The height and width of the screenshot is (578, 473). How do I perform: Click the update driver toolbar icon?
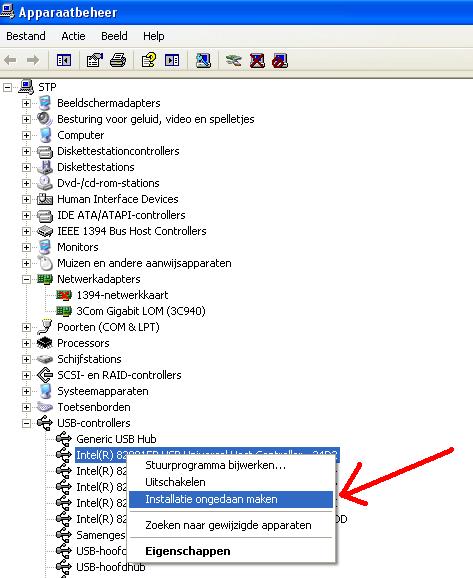pos(233,60)
